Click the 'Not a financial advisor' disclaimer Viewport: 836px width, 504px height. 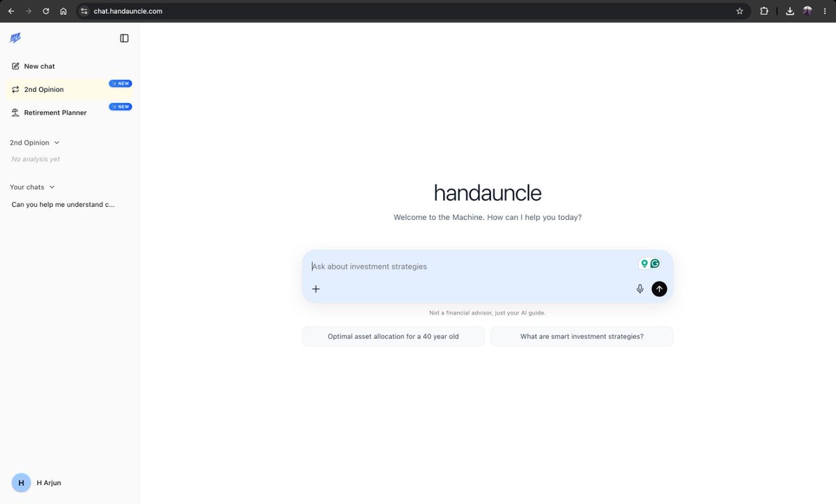click(x=488, y=313)
